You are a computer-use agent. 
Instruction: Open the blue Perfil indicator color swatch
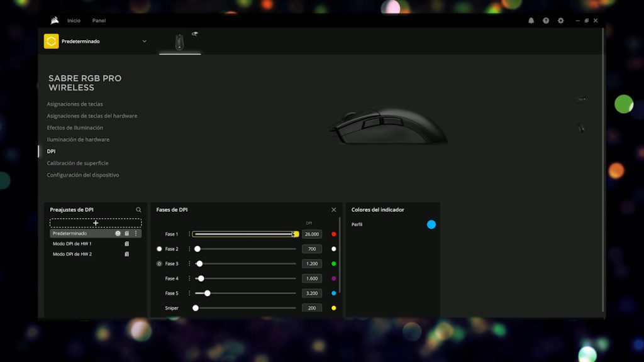tap(431, 224)
